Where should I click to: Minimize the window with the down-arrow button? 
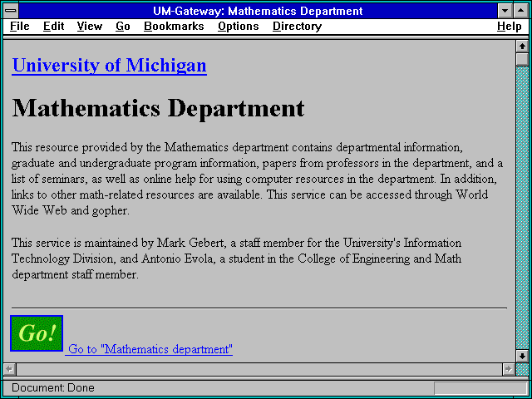coord(505,11)
